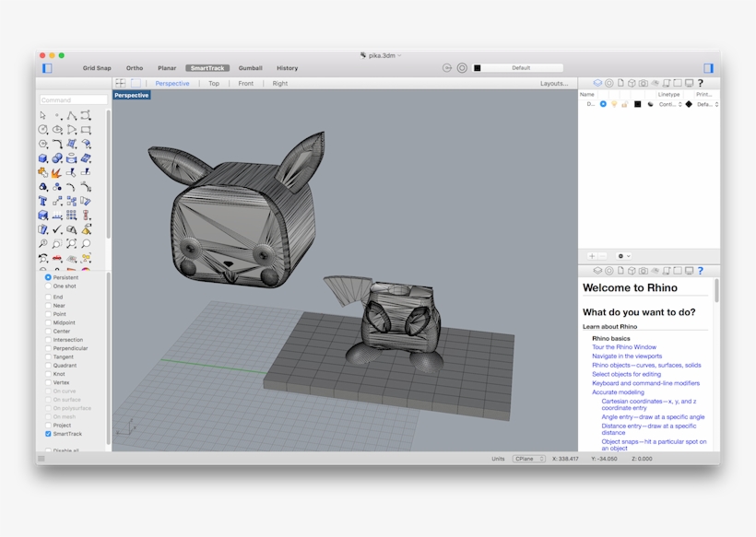Click the Notes panel icon
Viewport: 756px width, 537px height.
(620, 83)
